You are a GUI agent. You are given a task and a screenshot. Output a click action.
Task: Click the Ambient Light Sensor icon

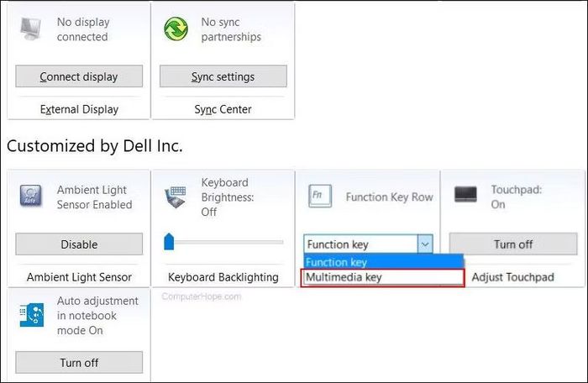click(31, 196)
